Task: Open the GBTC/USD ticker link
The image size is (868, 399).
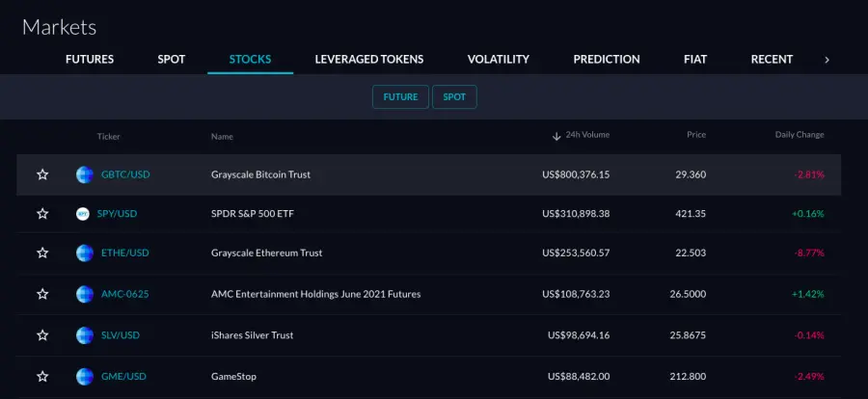Action: point(125,174)
